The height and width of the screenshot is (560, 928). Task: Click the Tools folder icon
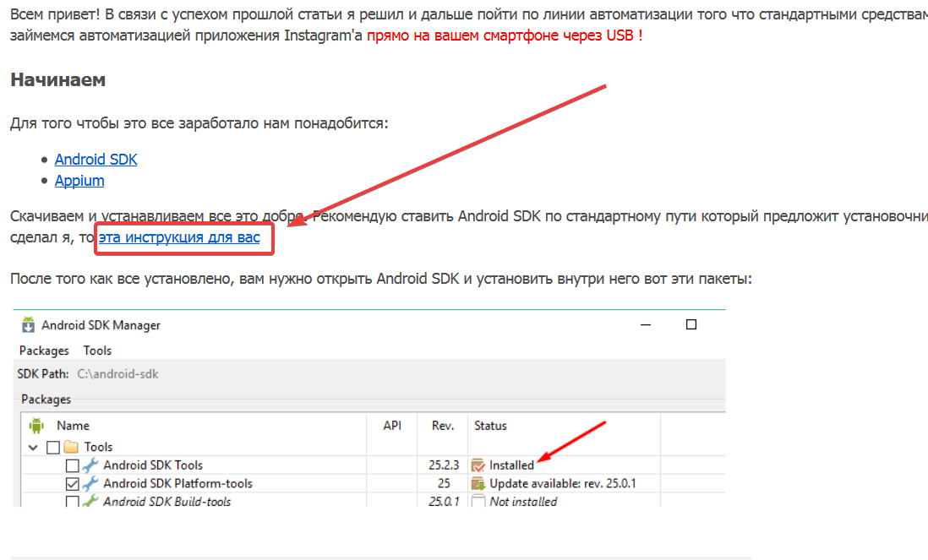(x=71, y=447)
